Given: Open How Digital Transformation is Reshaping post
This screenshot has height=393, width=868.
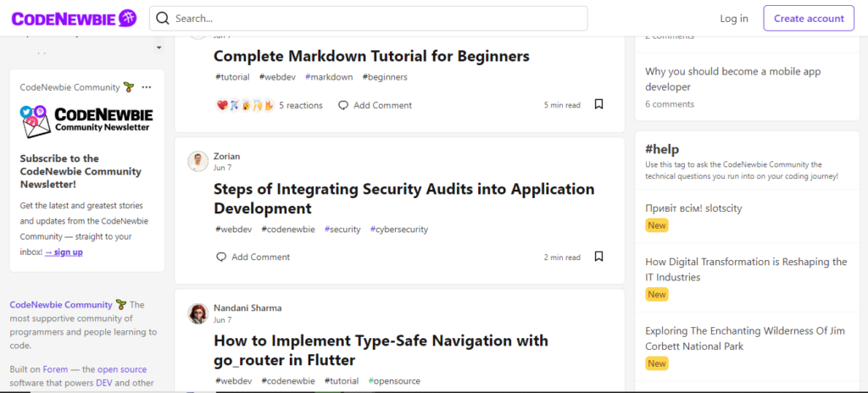Looking at the screenshot, I should click(x=746, y=269).
